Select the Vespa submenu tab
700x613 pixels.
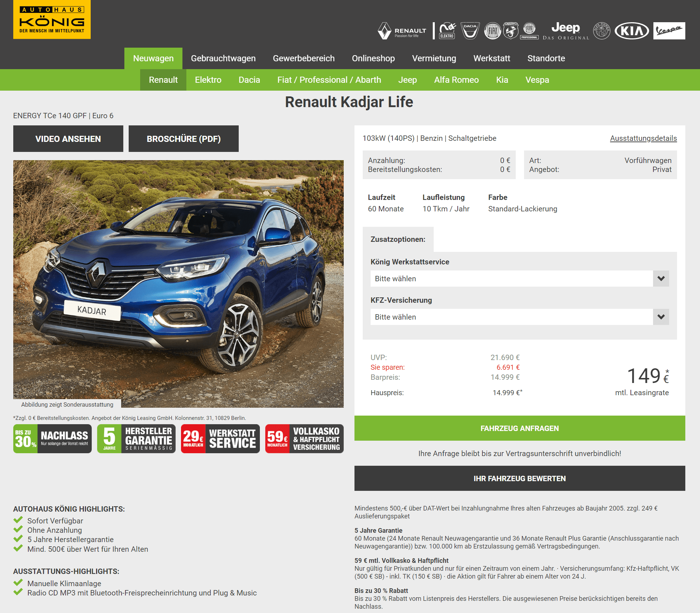[x=537, y=80]
